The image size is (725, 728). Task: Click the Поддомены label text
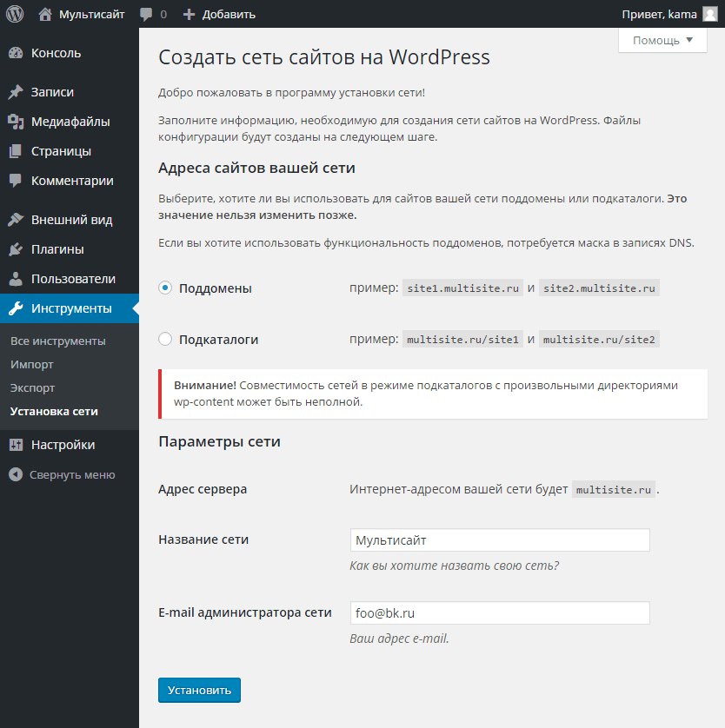216,288
